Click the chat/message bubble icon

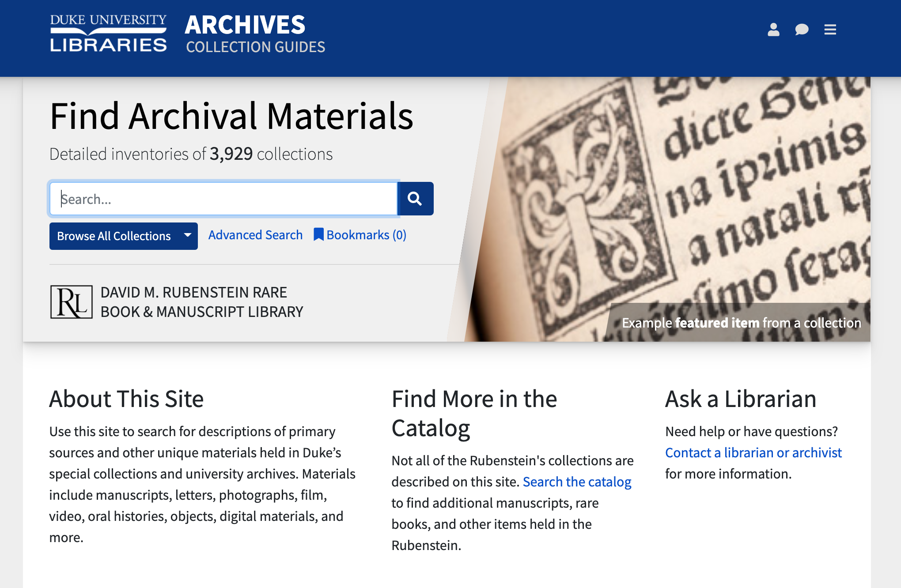click(801, 30)
